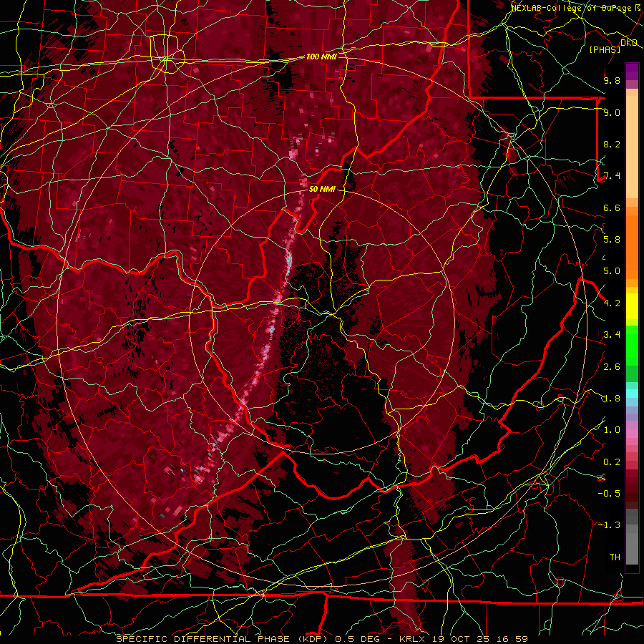Click the 0.5 DEG elevation text
This screenshot has height=644, width=644.
click(357, 639)
